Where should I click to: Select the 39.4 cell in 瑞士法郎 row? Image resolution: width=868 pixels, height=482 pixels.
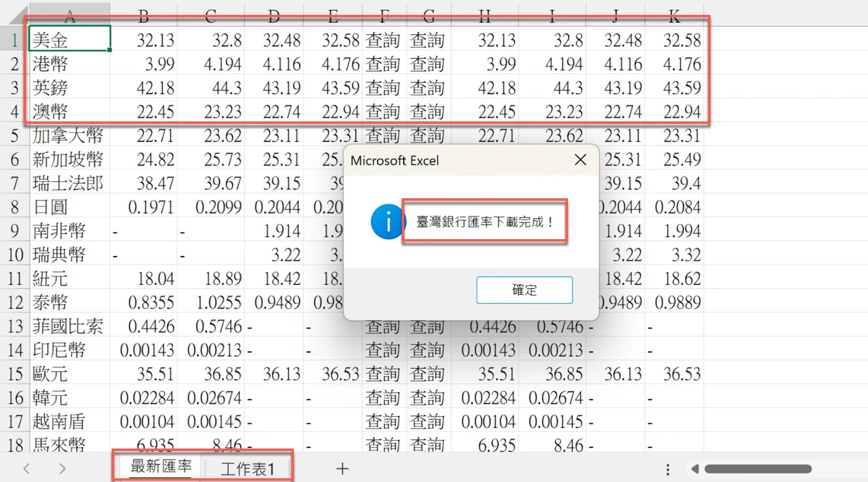click(x=674, y=183)
